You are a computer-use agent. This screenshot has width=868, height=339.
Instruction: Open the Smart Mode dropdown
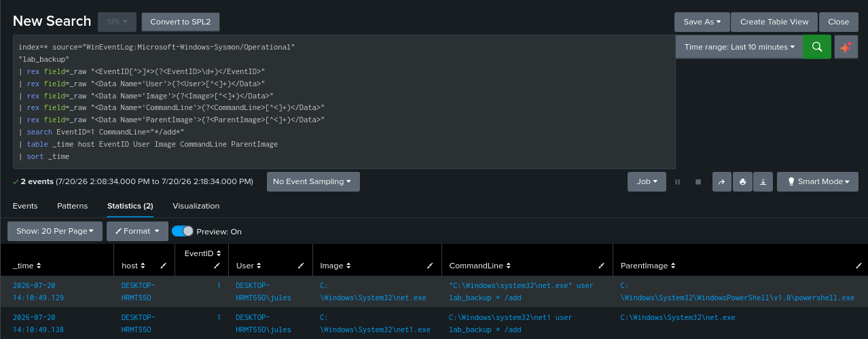[818, 182]
